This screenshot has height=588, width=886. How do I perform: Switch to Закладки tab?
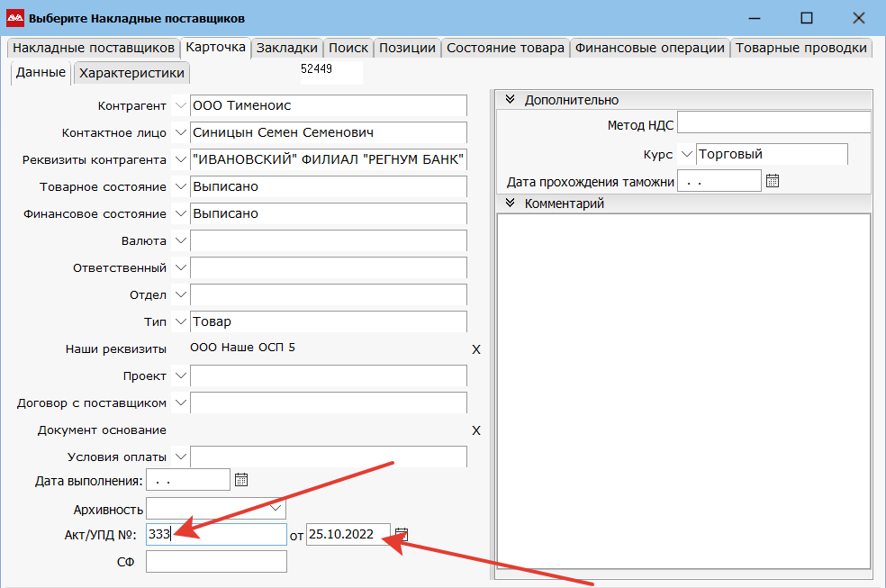[287, 48]
